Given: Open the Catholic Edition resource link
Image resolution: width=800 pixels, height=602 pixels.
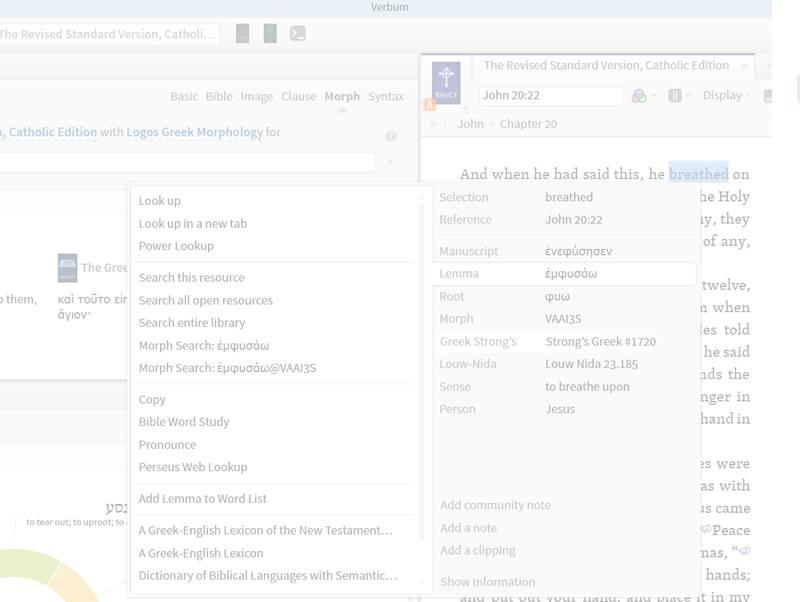Looking at the screenshot, I should tap(49, 132).
